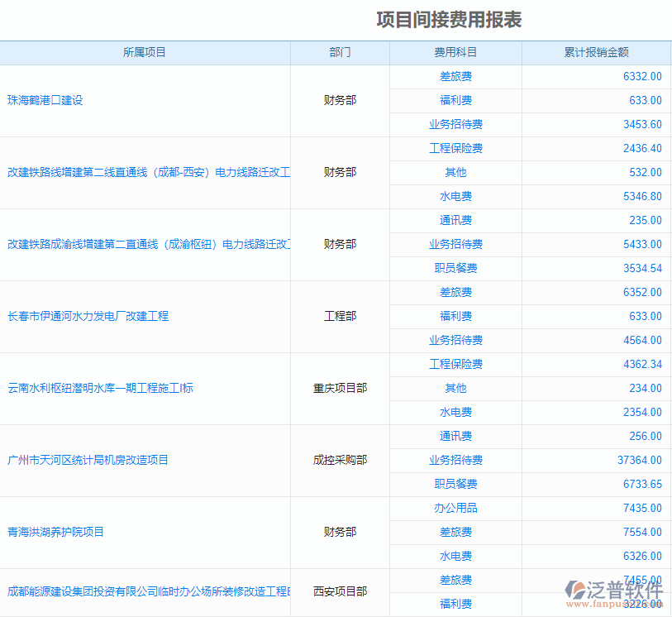Click the 云南水利枢纽潜明水库 project link
The height and width of the screenshot is (617, 672).
coord(101,388)
